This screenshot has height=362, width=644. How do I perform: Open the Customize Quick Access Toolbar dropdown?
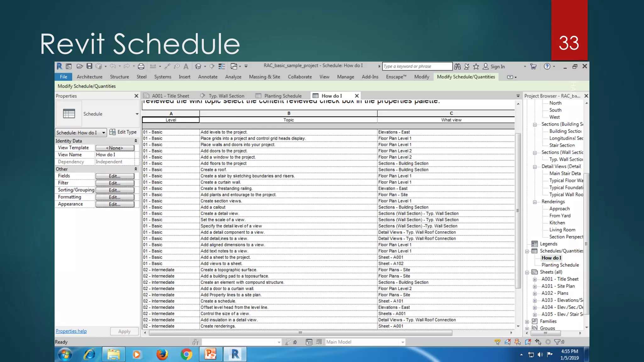coord(246,66)
